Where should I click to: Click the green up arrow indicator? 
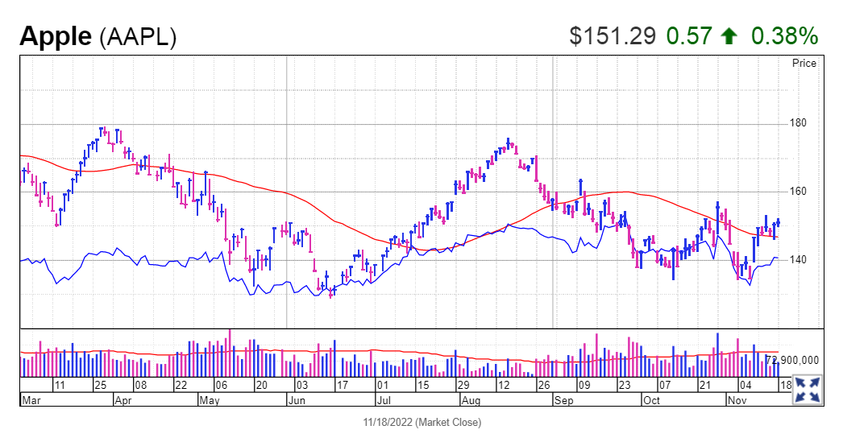coord(729,36)
